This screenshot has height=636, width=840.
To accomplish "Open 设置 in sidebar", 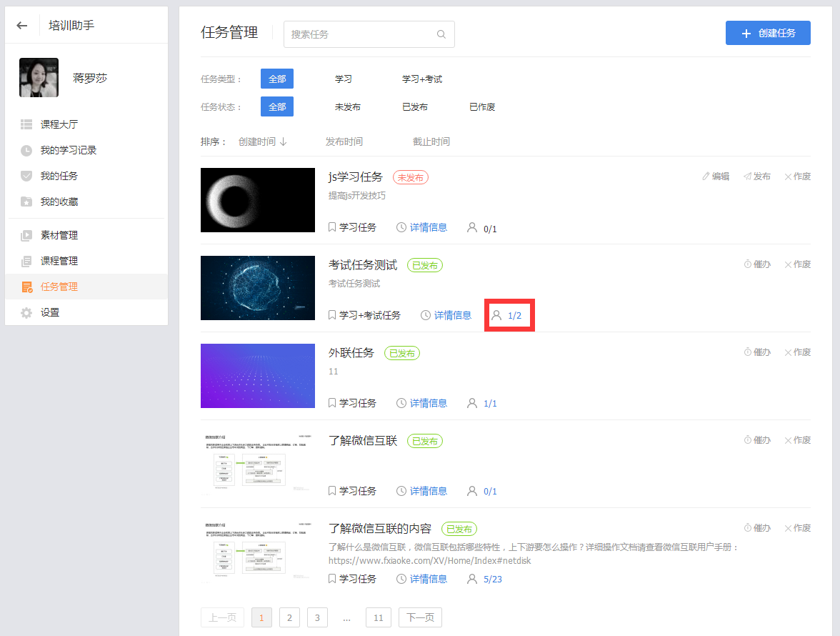I will [50, 312].
